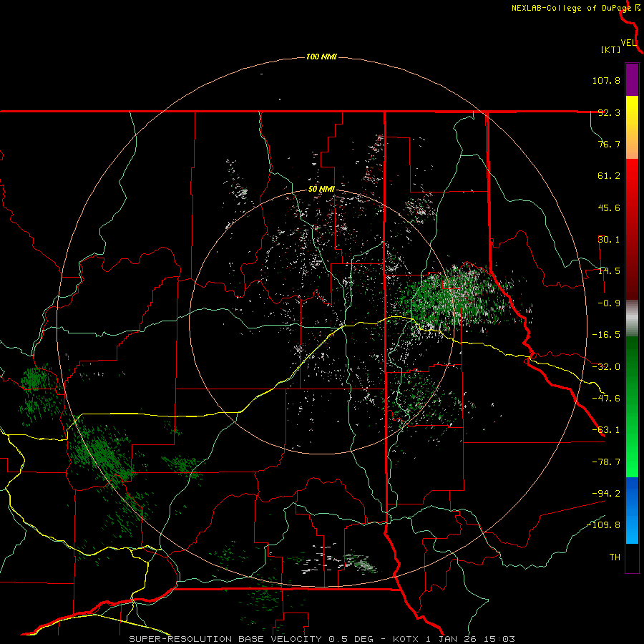This screenshot has width=644, height=644.
Task: Select the -63.1 velocity scale label
Action: pos(606,430)
